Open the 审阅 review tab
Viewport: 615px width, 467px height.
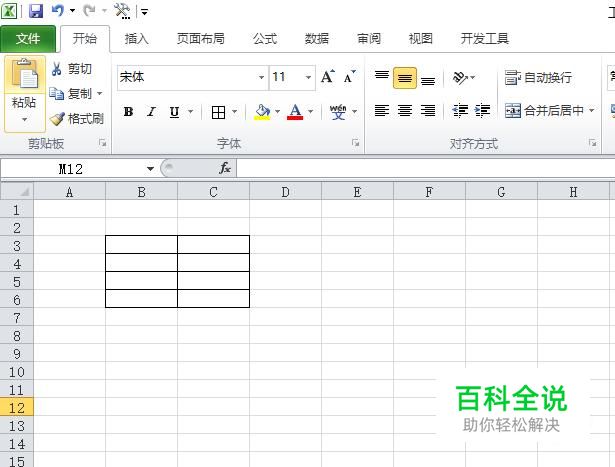(x=369, y=39)
